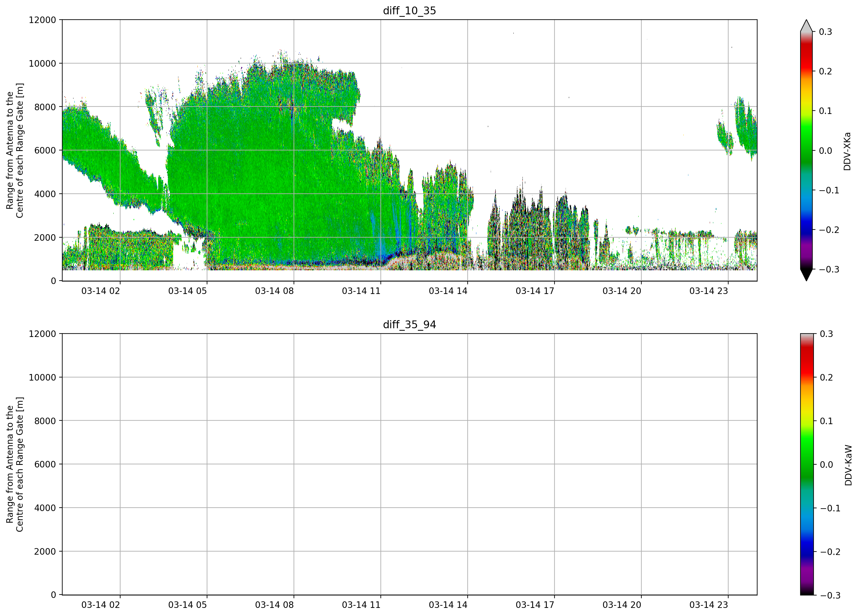Click the 6000 y-tick of diff_10_35

tap(45, 150)
